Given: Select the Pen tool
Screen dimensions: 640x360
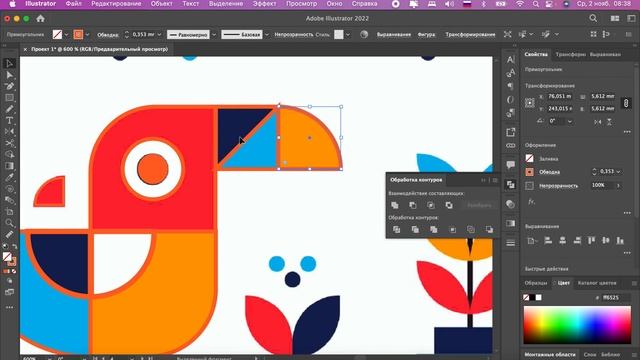Looking at the screenshot, I should click(x=9, y=87).
